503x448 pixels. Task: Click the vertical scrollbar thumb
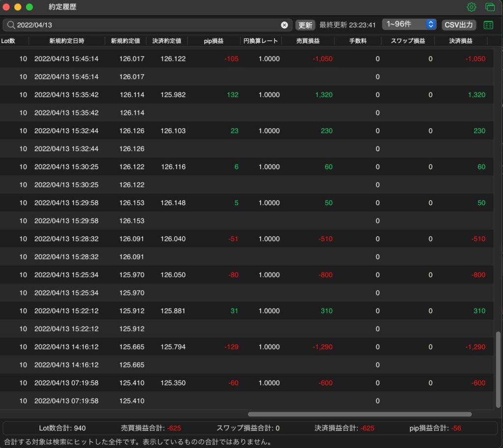[498, 369]
